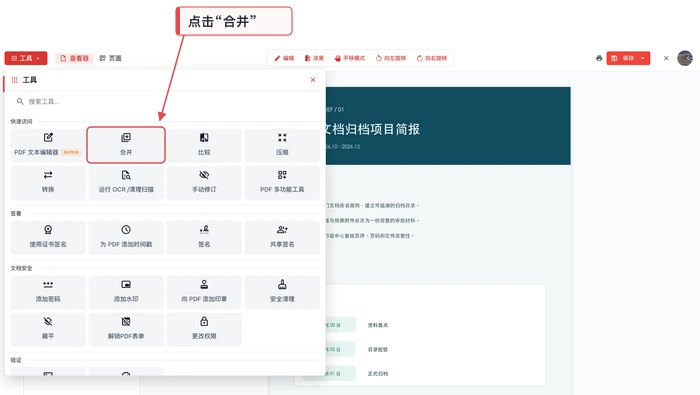Switch to the 页面 pages tab

(x=110, y=58)
